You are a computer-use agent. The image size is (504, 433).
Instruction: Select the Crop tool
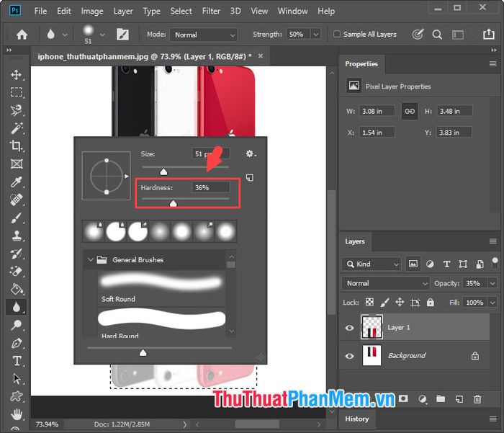[x=16, y=146]
